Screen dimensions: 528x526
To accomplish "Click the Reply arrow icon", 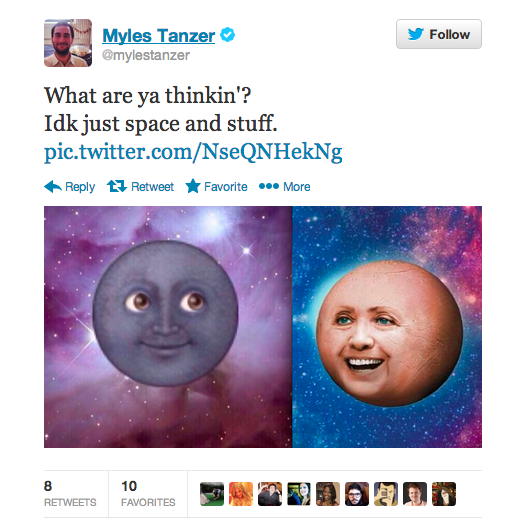I will click(x=53, y=186).
